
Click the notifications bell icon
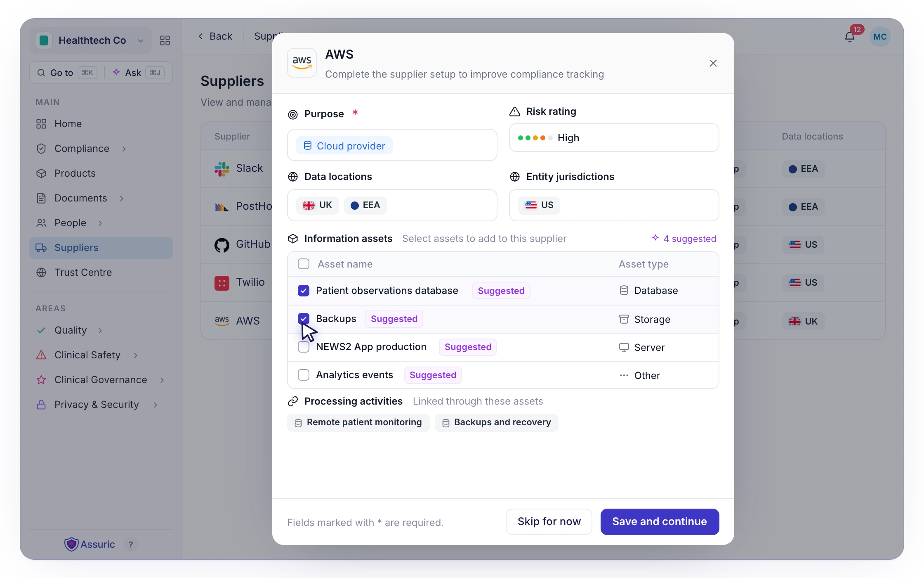click(849, 37)
